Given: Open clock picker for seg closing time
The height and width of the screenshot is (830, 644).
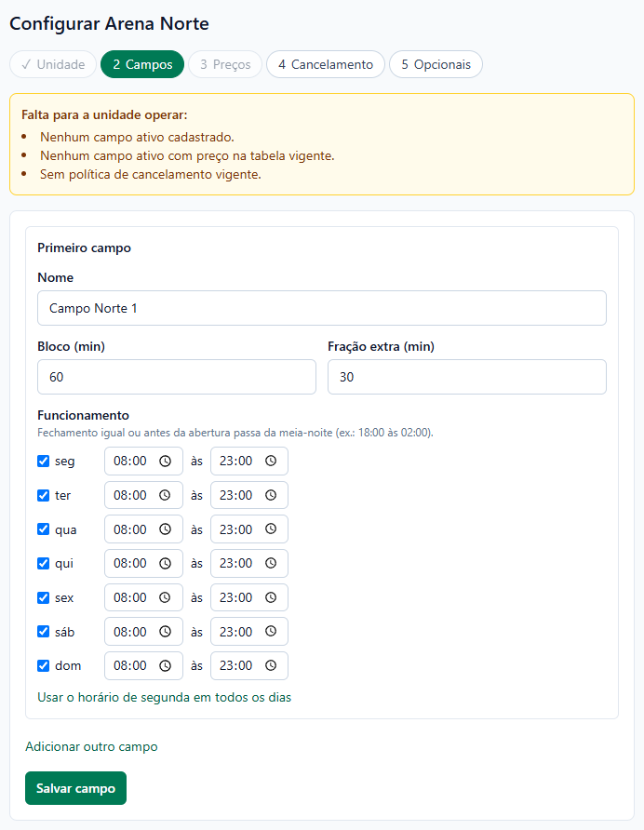Looking at the screenshot, I should (271, 461).
